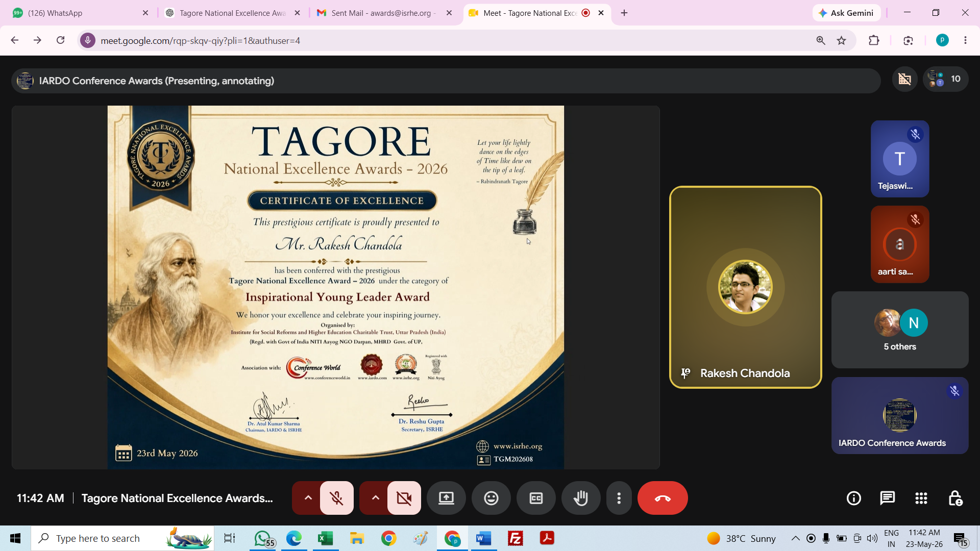Click the presented Tagore certificate slide
Image resolution: width=980 pixels, height=551 pixels.
(x=336, y=287)
